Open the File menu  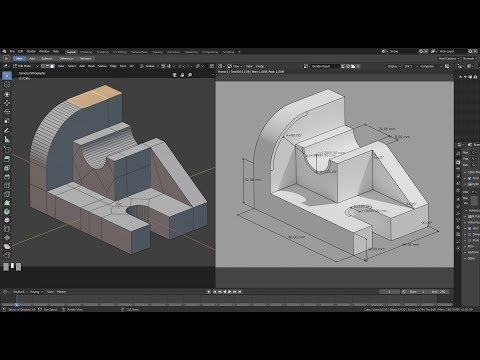(12, 51)
